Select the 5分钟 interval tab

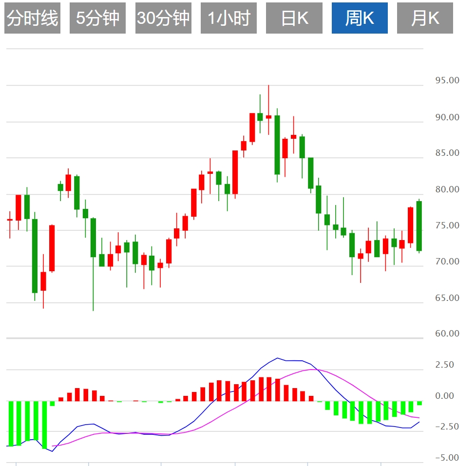click(x=98, y=18)
